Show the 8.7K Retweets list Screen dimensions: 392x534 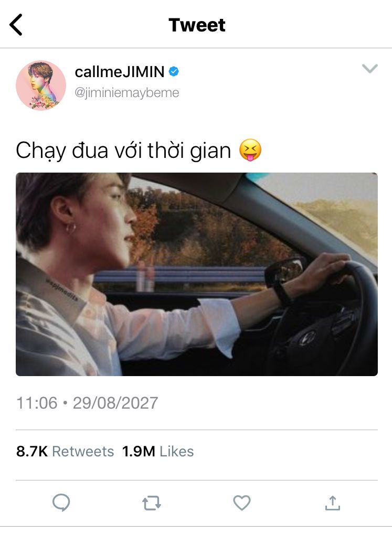pyautogui.click(x=65, y=451)
